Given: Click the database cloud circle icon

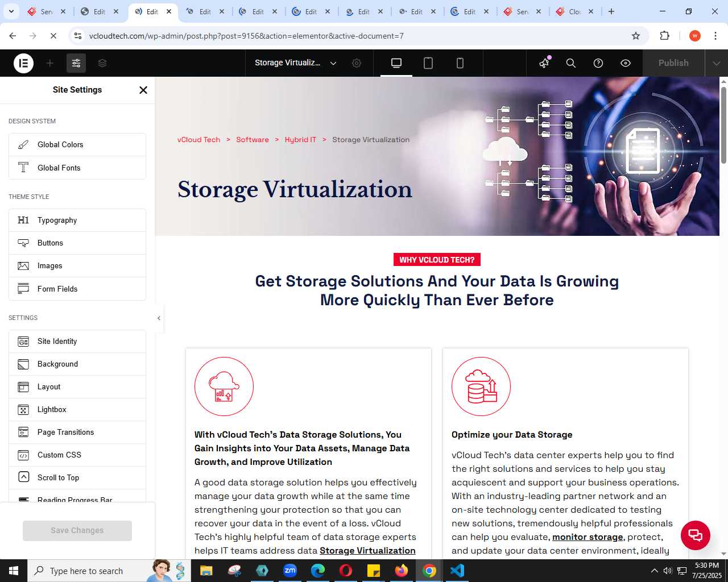Looking at the screenshot, I should pyautogui.click(x=481, y=386).
